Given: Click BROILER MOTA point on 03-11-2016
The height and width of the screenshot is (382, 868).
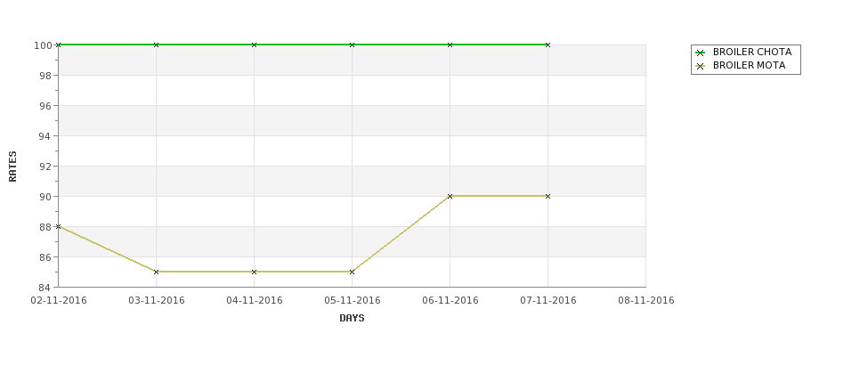Looking at the screenshot, I should [x=156, y=272].
